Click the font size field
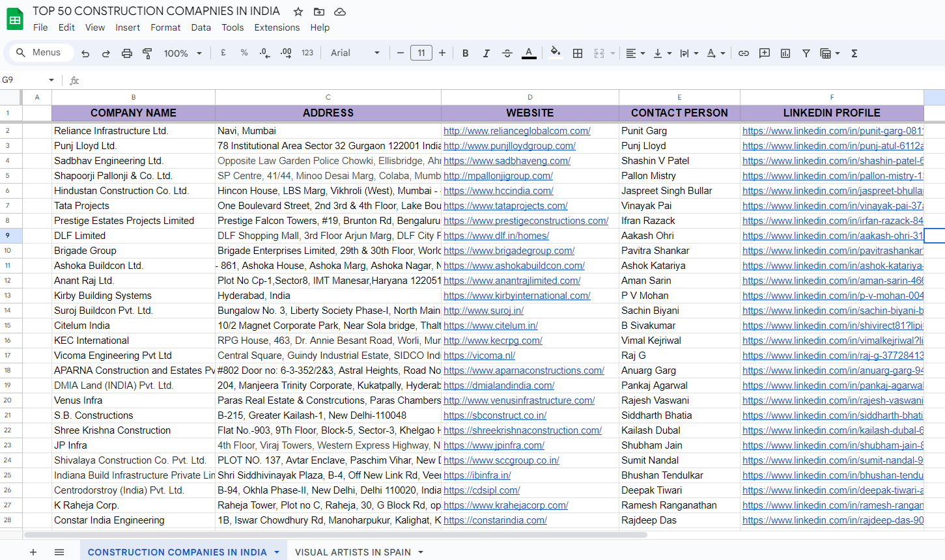 point(421,53)
